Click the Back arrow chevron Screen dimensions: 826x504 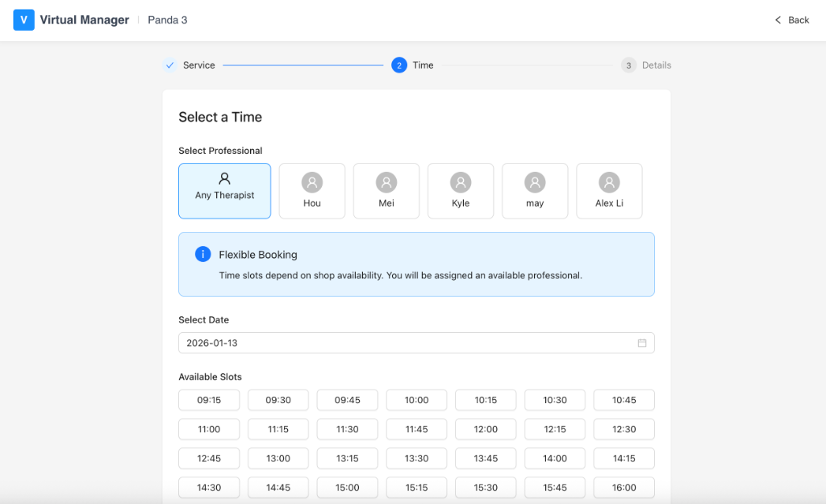click(778, 20)
